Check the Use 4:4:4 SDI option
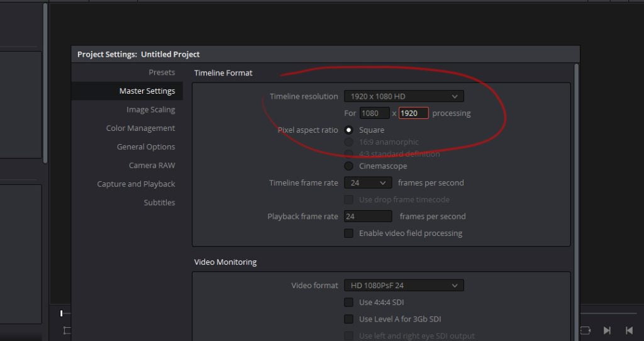The width and height of the screenshot is (644, 341). (x=348, y=303)
